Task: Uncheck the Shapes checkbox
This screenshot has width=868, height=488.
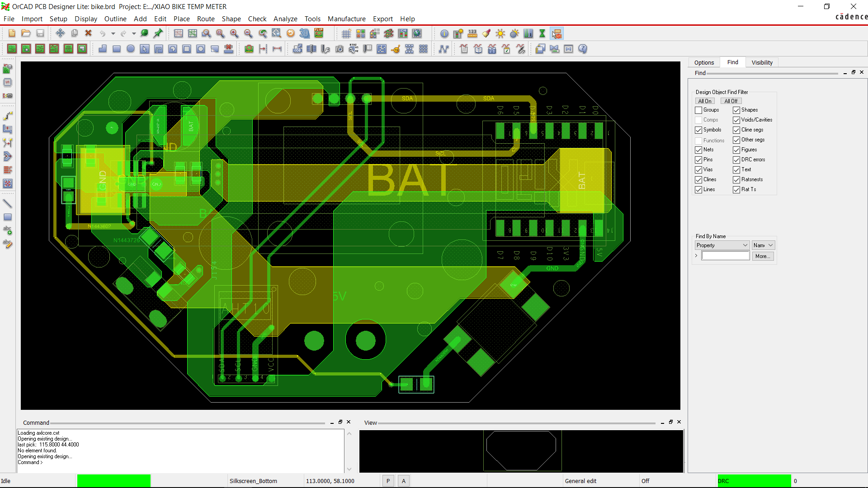Action: tap(736, 110)
